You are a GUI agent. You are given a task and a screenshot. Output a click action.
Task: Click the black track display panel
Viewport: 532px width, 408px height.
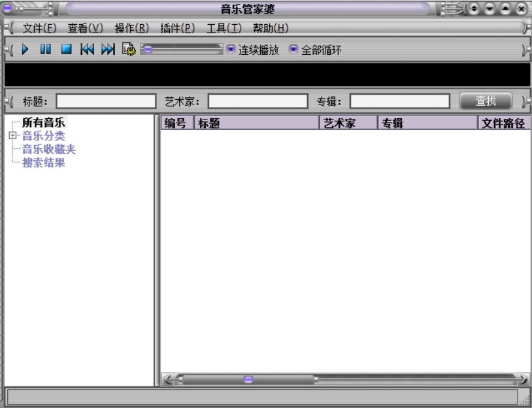point(267,75)
